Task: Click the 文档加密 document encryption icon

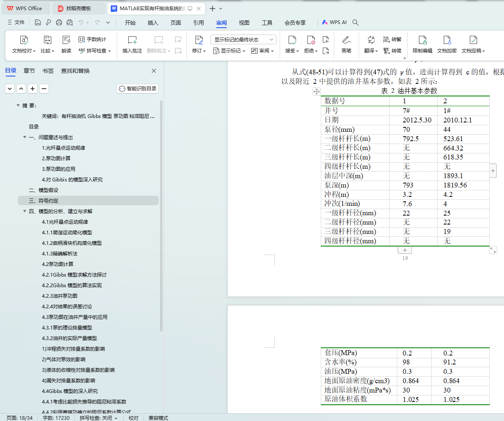Action: (x=447, y=40)
